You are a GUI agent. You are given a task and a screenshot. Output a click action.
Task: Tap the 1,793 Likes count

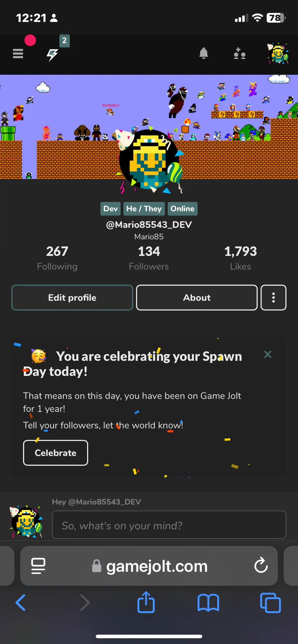tap(240, 258)
